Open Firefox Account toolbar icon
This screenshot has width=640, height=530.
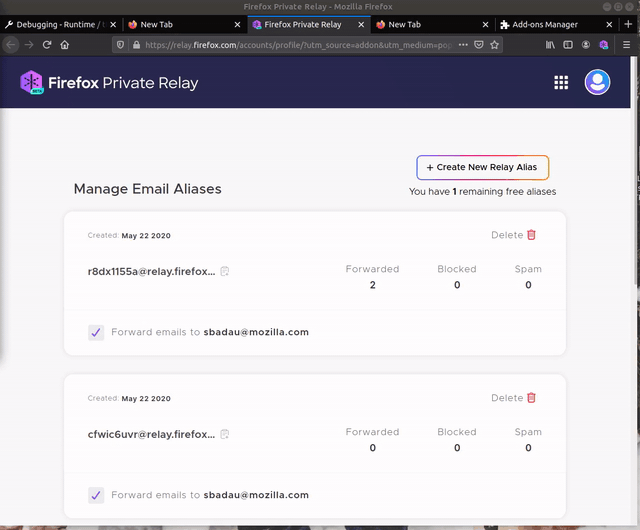pos(586,45)
